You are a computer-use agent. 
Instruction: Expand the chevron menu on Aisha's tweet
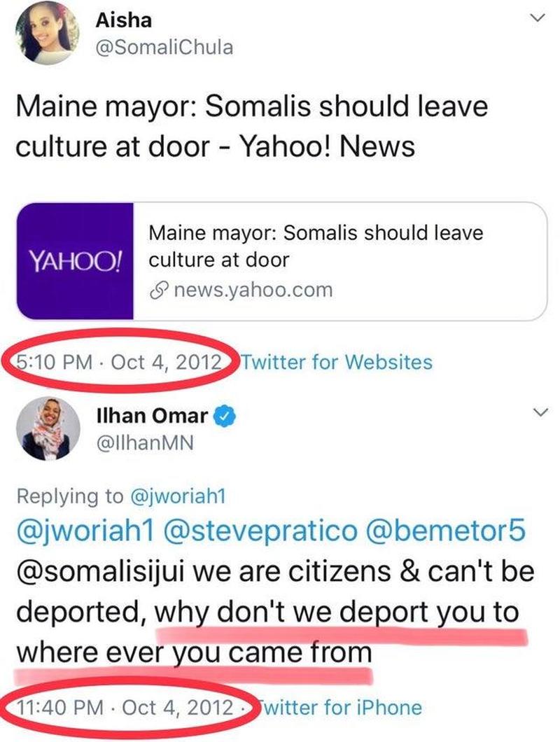click(x=537, y=18)
